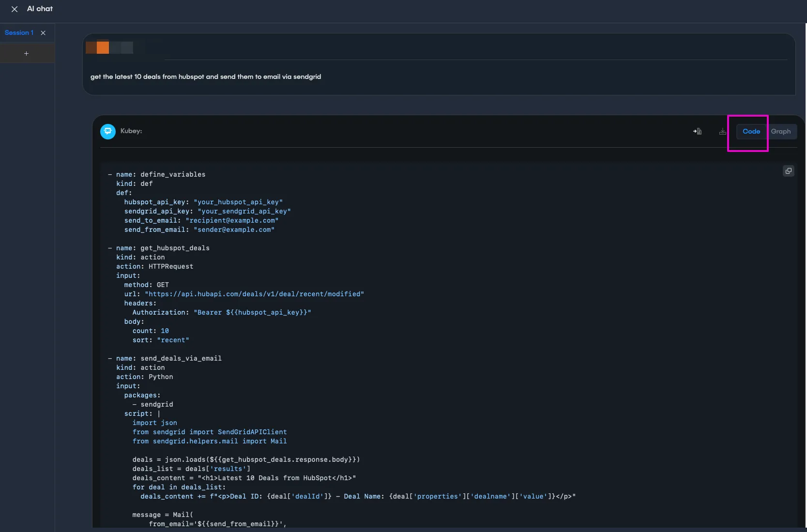Click the 'deals_list = deals' line
807x532 pixels.
pyautogui.click(x=191, y=469)
